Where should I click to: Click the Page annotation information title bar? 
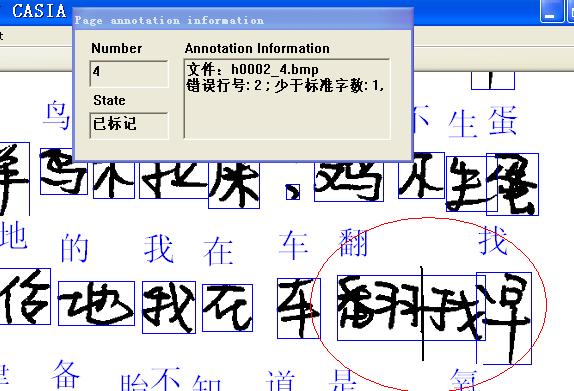tap(243, 20)
